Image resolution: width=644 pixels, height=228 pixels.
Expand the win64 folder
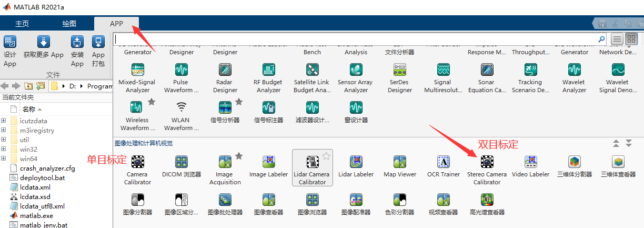pos(4,158)
